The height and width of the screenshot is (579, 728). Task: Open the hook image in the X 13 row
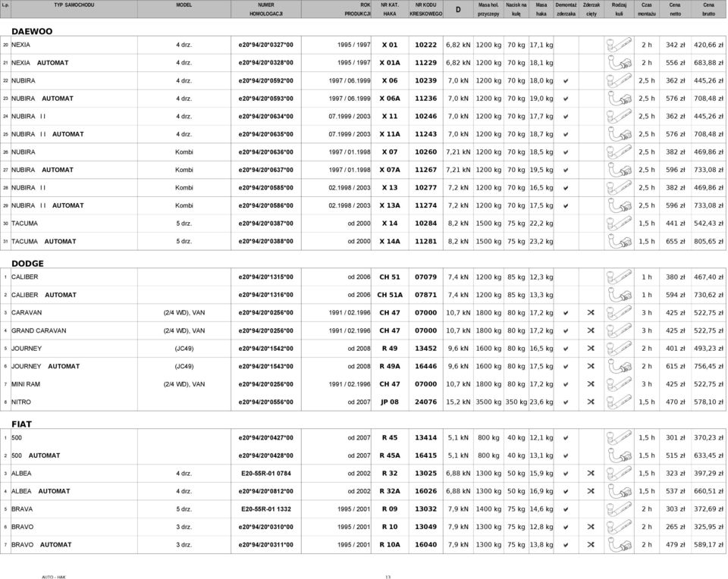click(x=619, y=188)
